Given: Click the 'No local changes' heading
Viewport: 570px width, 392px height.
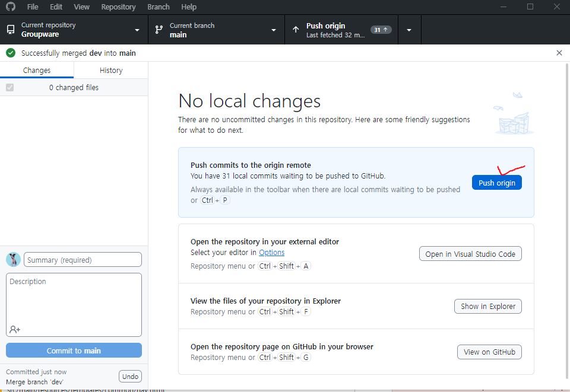Looking at the screenshot, I should click(249, 101).
